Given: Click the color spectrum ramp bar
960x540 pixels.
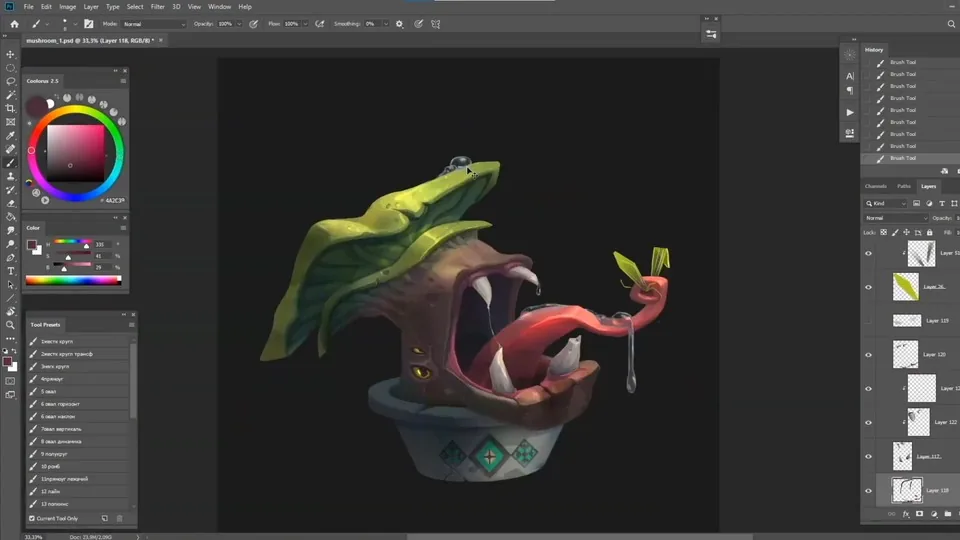Looking at the screenshot, I should coord(73,280).
